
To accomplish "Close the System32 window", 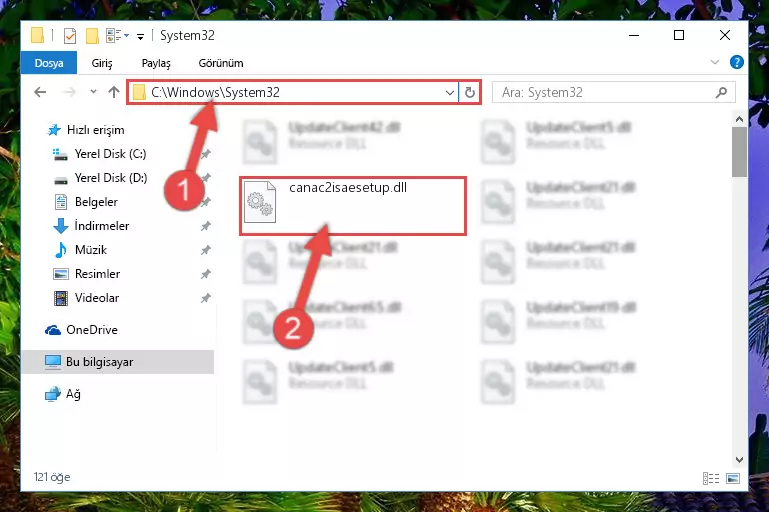I will click(x=724, y=35).
